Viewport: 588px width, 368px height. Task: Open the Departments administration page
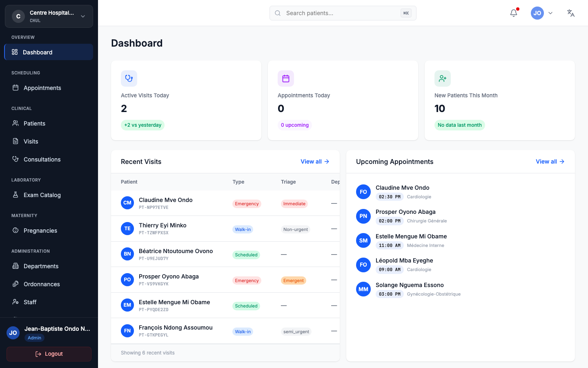[x=16, y=266]
